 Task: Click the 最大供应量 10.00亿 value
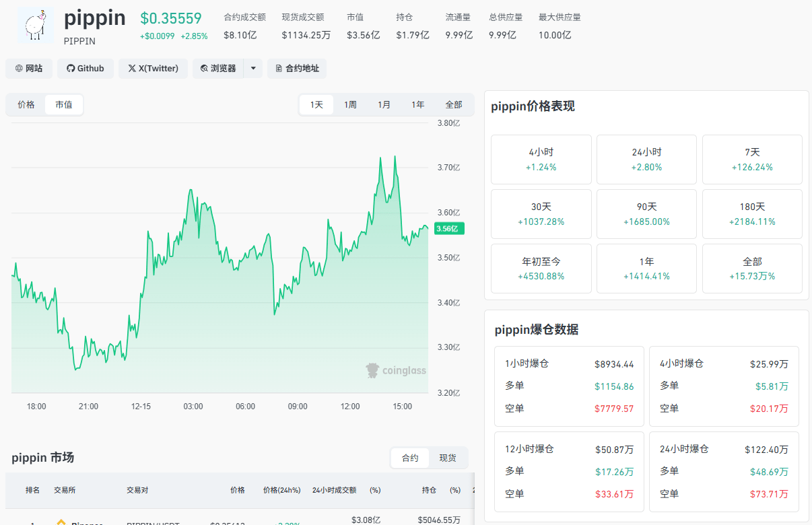click(555, 35)
